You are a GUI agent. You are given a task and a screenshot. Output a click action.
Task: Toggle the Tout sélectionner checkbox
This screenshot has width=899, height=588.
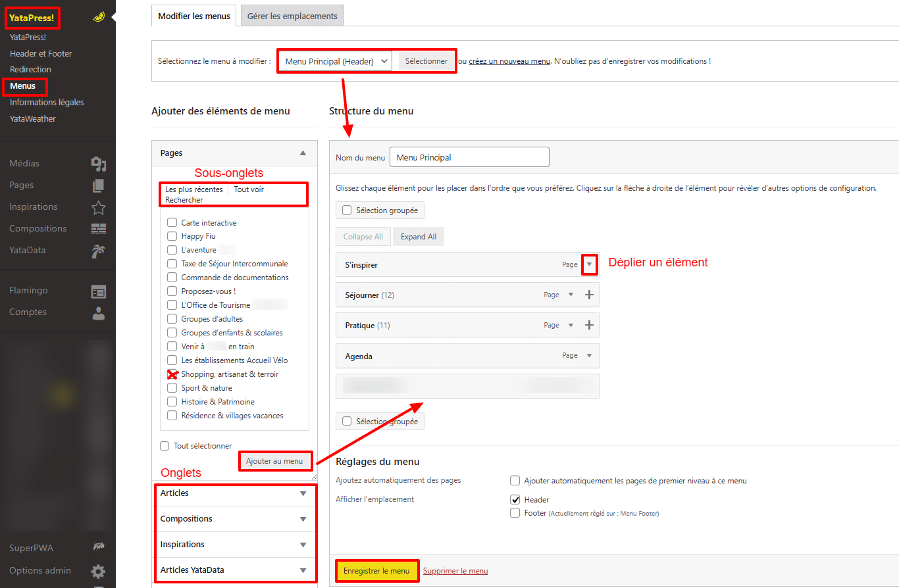(x=165, y=446)
